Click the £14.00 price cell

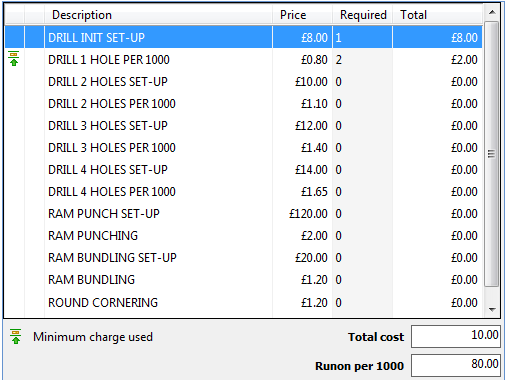coord(302,170)
